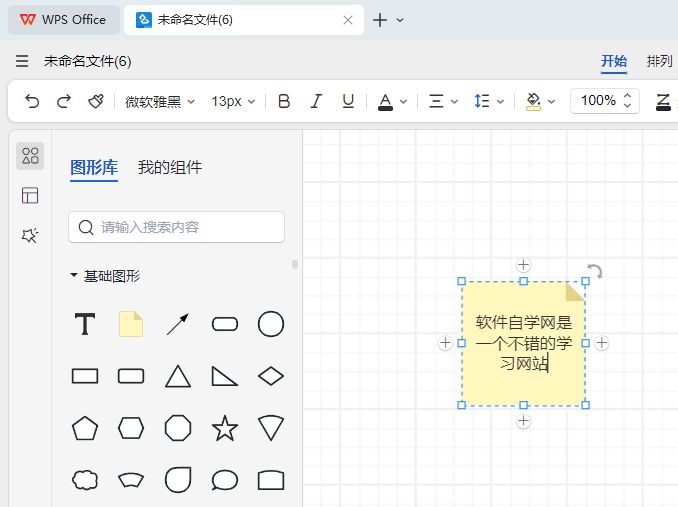Open the new tab dropdown chevron
The image size is (678, 507).
coord(400,20)
